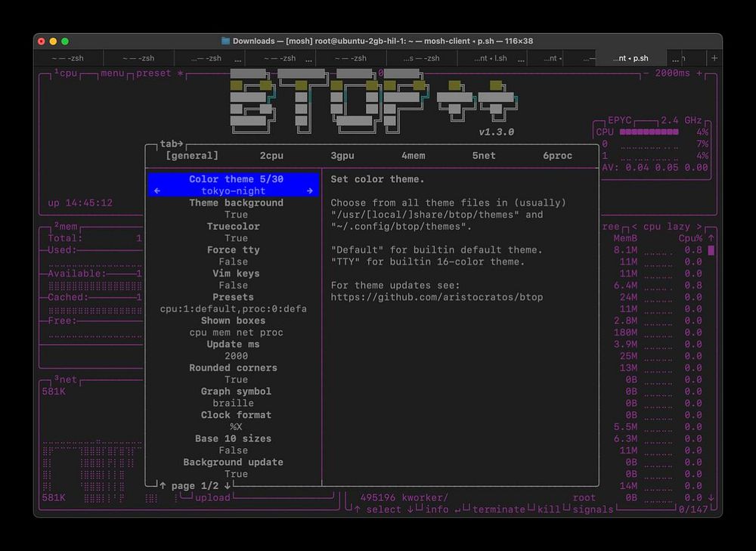Click the minus before 2000ms update interval

(646, 73)
